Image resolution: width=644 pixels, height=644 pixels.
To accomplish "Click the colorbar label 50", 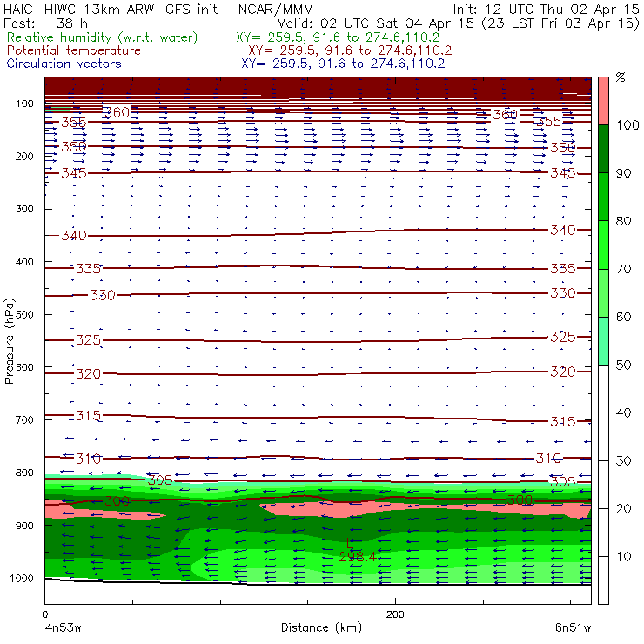I will click(623, 366).
